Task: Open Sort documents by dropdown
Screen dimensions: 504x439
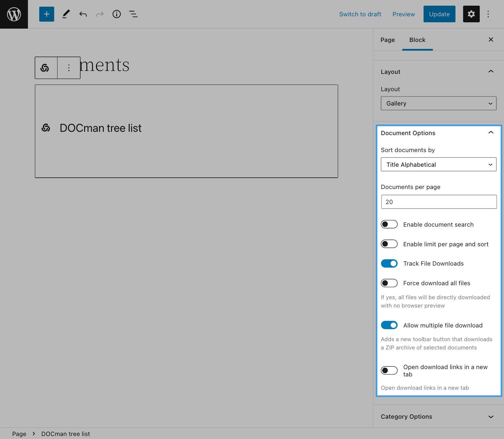Action: (x=438, y=164)
